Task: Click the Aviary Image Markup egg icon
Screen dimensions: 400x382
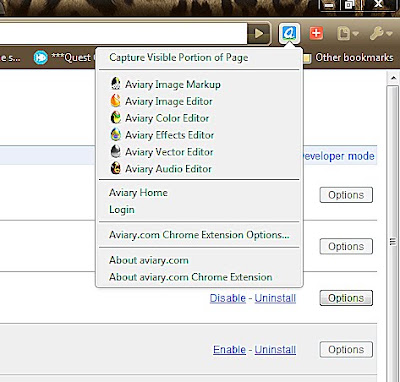Action: pyautogui.click(x=115, y=84)
